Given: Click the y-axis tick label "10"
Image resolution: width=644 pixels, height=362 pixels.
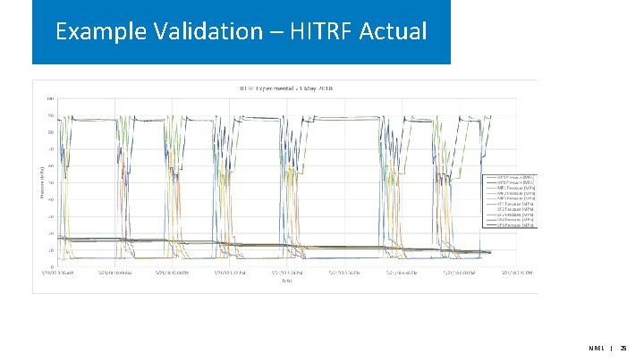Looking at the screenshot, I should [x=50, y=250].
